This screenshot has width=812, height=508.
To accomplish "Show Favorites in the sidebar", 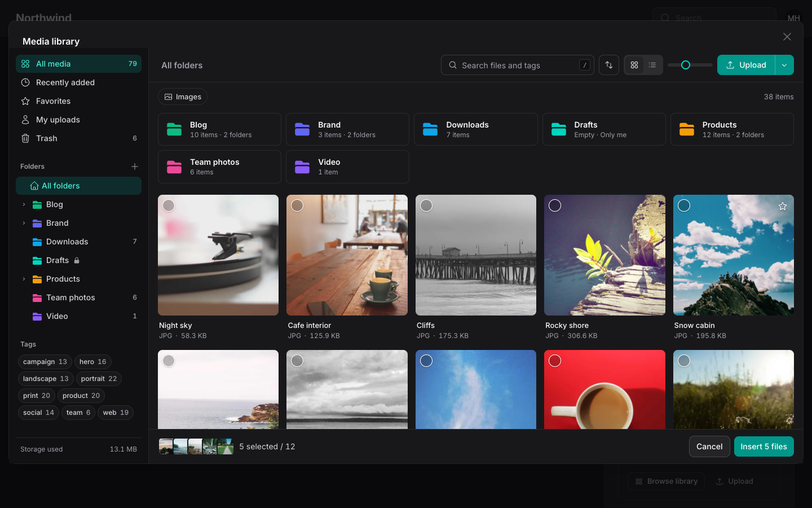I will pyautogui.click(x=78, y=101).
